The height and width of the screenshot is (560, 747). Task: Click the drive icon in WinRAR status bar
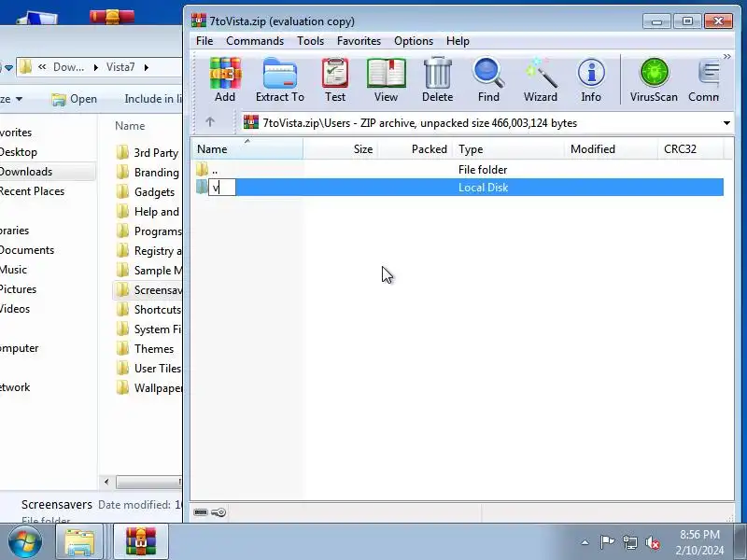[201, 512]
